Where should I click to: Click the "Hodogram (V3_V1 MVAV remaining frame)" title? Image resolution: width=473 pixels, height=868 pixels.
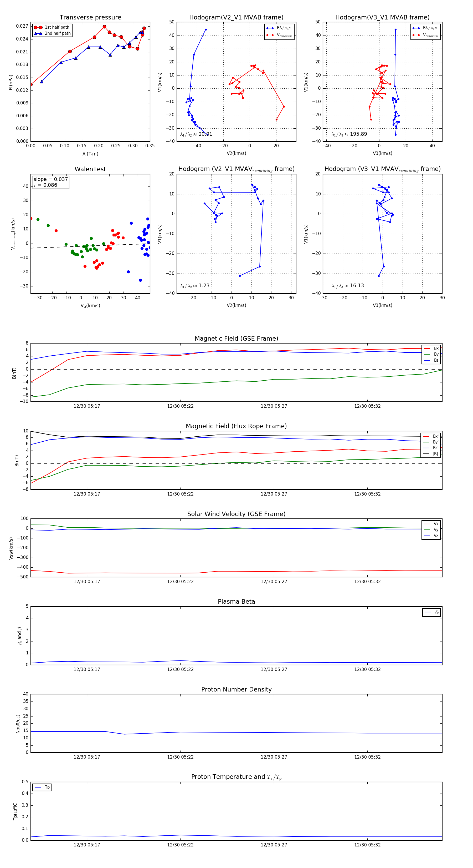382,169
